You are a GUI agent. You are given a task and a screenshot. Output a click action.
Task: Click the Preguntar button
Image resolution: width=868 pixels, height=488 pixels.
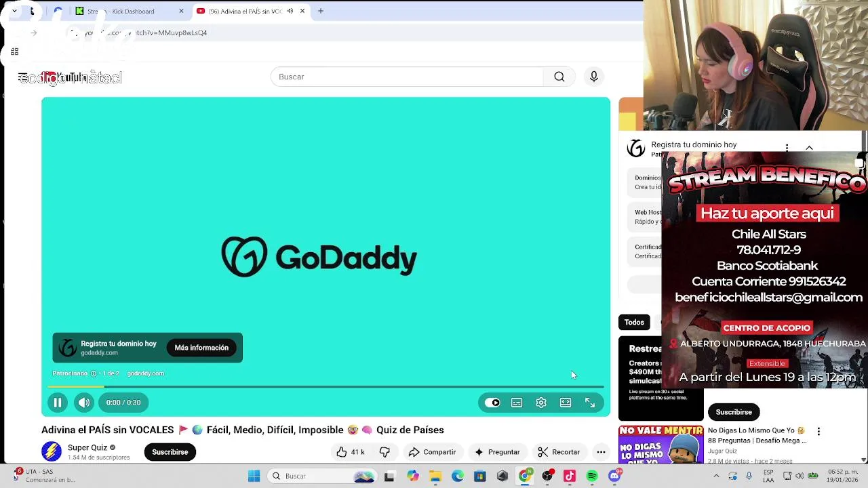pyautogui.click(x=497, y=452)
